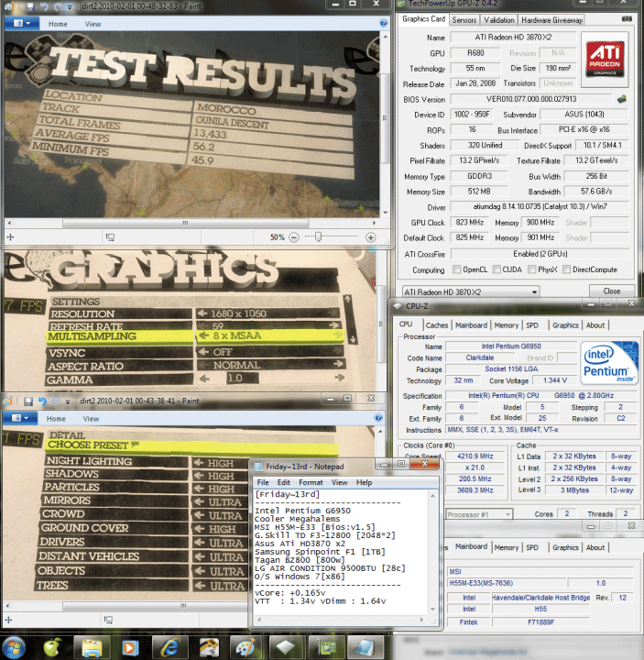Screen dimensions: 644x660
Task: Open Edit menu in Notepad
Action: coord(283,482)
